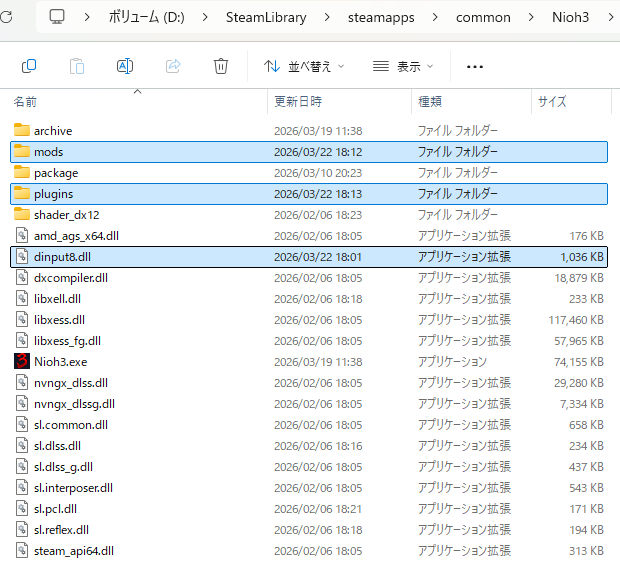The image size is (620, 563).
Task: Click the Refresh icon in address bar
Action: pos(6,17)
